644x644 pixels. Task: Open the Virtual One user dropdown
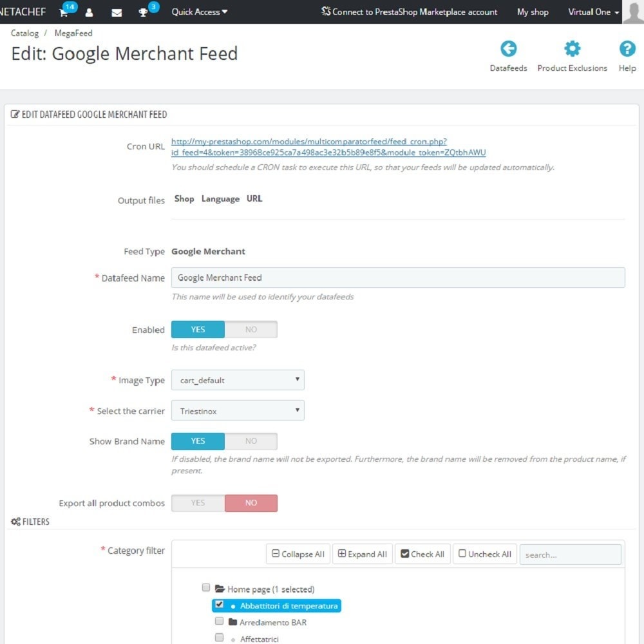point(594,12)
